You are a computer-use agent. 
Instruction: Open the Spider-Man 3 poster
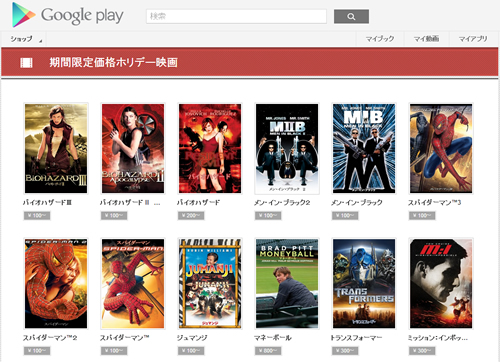441,148
